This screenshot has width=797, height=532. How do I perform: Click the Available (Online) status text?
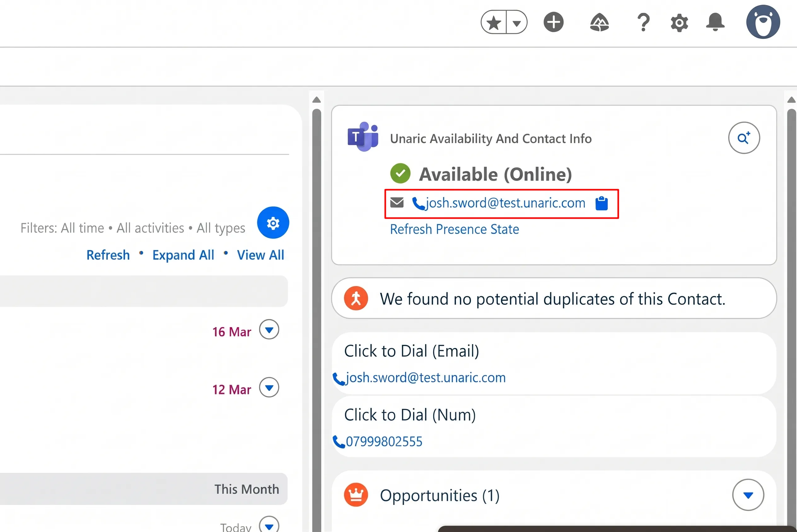495,174
